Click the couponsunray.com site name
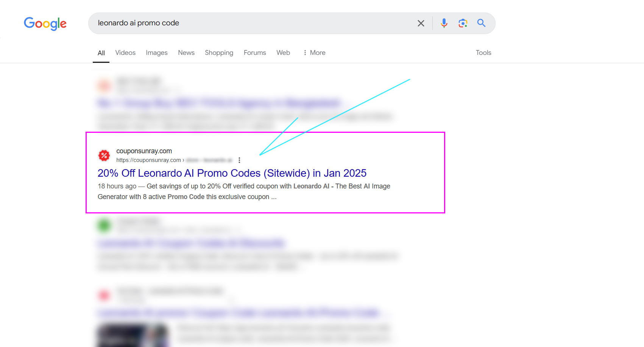Viewport: 644px width, 347px height. pos(144,151)
